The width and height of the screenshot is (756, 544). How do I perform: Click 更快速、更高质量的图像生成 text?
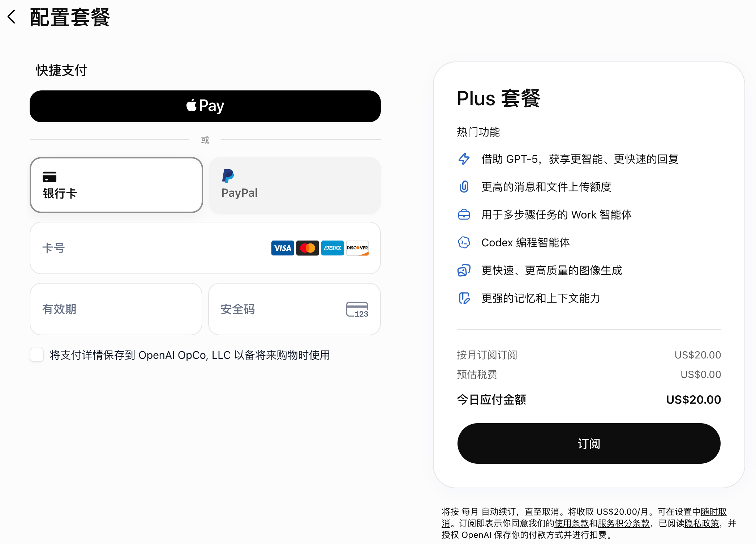click(552, 270)
